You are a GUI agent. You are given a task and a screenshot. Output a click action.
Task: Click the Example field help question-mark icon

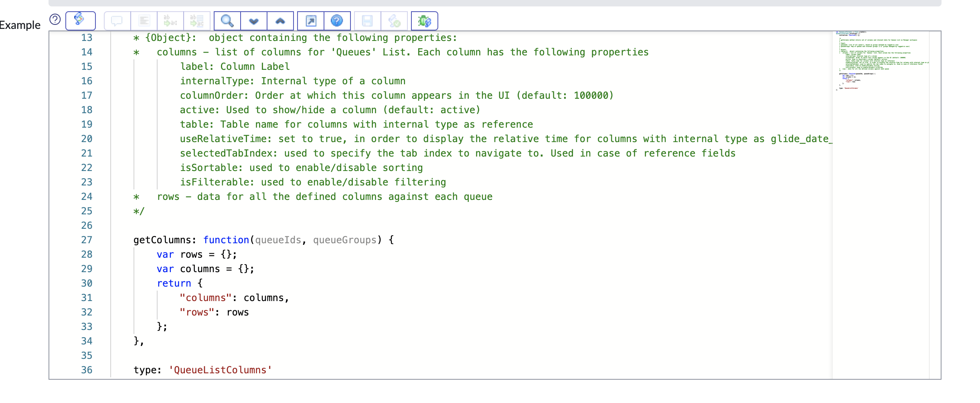55,19
